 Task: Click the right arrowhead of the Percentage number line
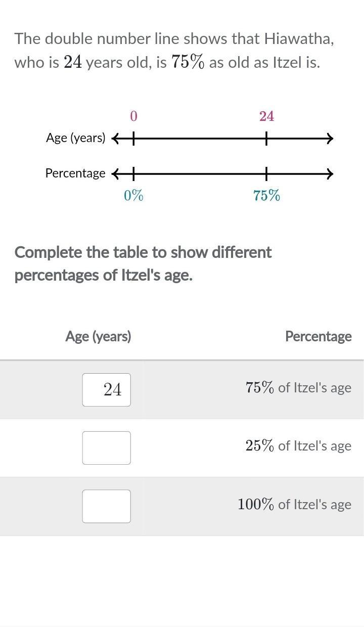coord(330,174)
